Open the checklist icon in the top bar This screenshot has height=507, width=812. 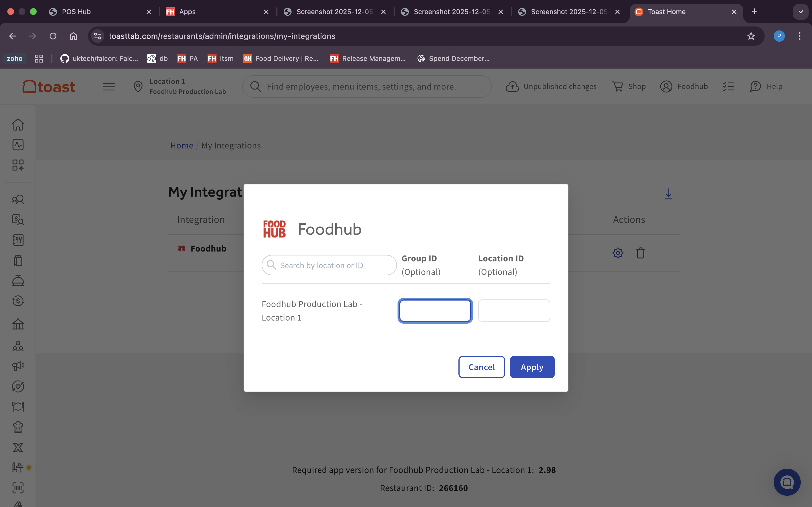point(729,86)
